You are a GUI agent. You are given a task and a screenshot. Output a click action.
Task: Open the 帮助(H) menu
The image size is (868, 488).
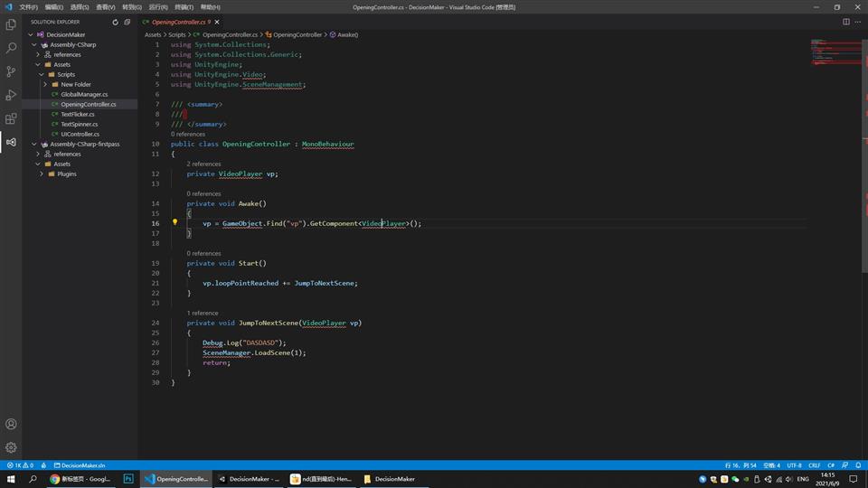click(x=210, y=7)
